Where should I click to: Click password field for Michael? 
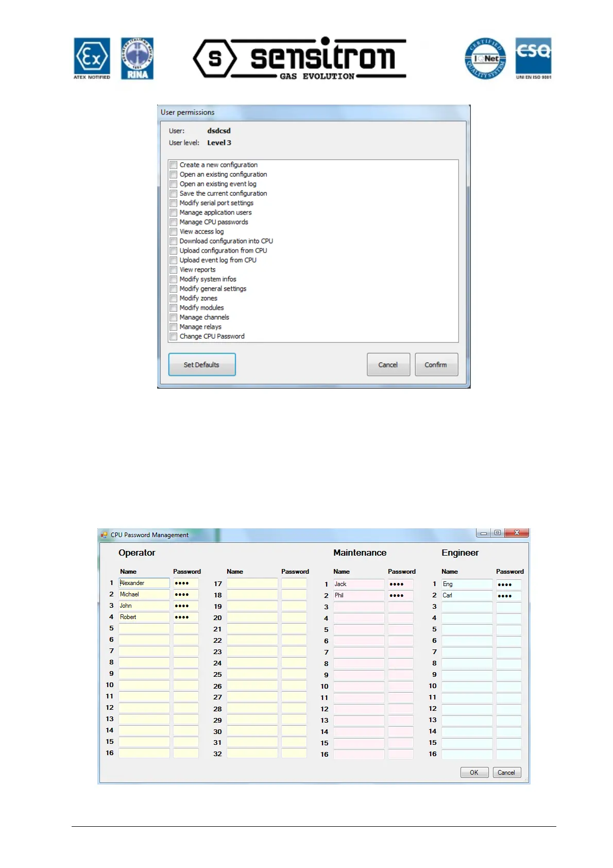tap(186, 594)
